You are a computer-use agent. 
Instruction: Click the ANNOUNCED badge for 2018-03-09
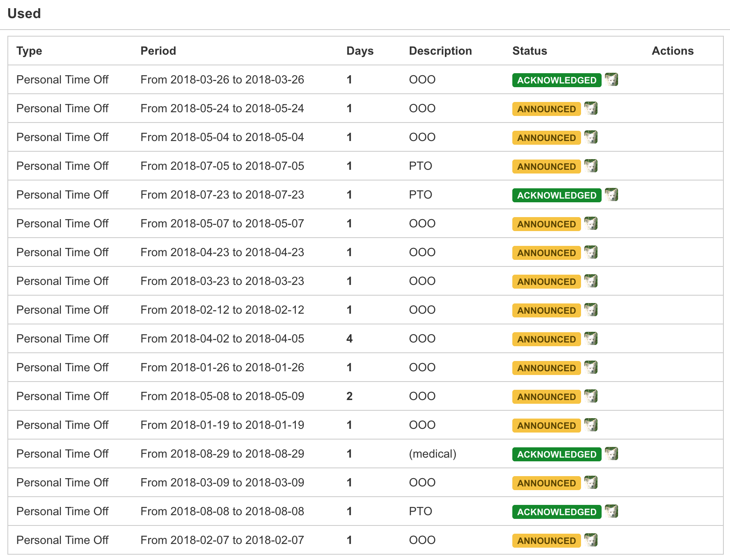point(546,483)
